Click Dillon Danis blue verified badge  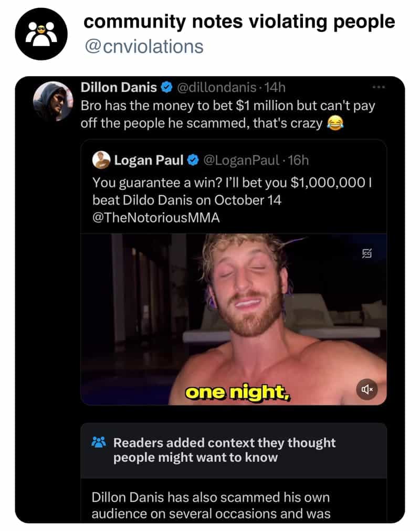(166, 88)
